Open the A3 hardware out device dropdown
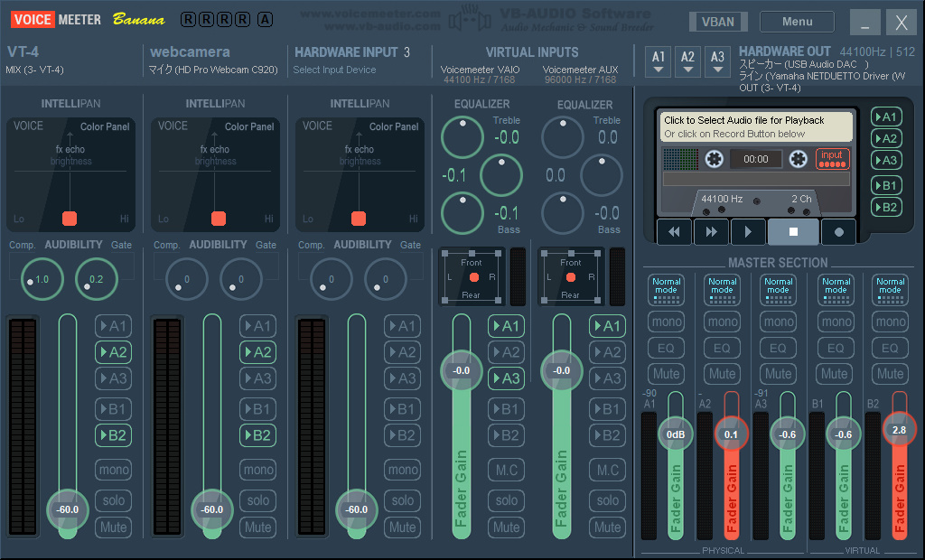 717,62
